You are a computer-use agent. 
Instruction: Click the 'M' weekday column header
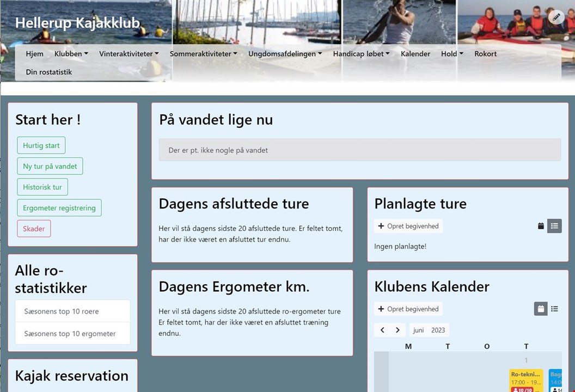pyautogui.click(x=408, y=346)
